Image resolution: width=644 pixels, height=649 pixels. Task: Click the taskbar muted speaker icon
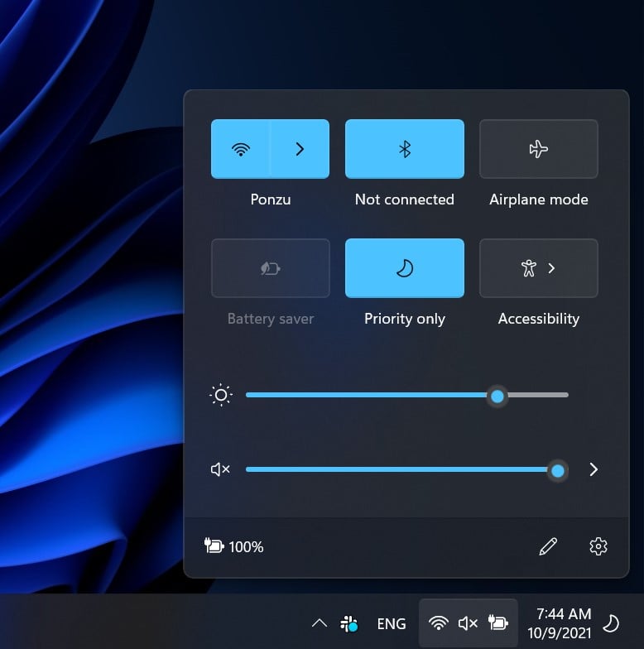469,623
